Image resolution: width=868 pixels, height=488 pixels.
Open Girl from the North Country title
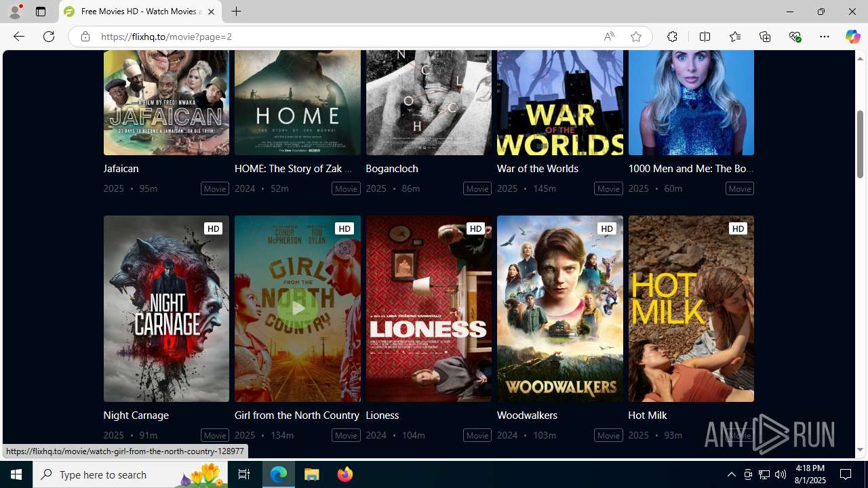coord(297,415)
